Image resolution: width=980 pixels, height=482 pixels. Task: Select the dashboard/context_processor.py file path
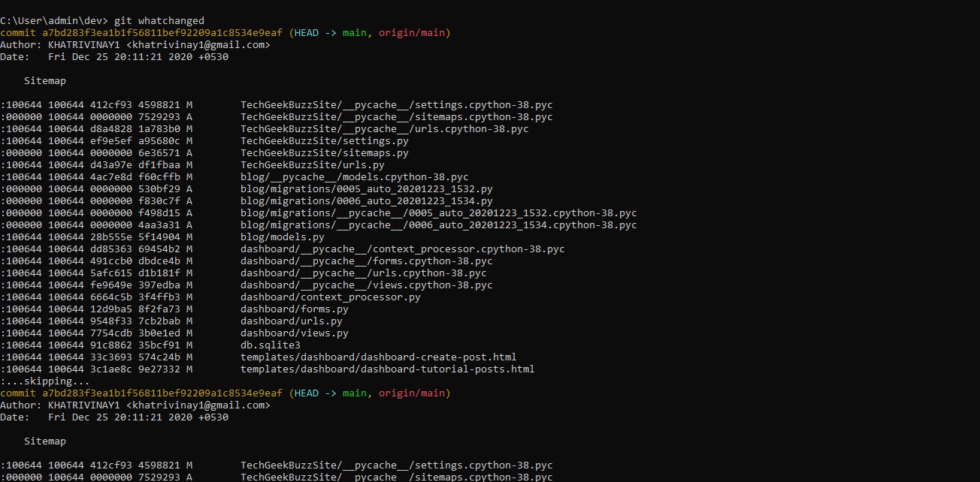pos(330,297)
